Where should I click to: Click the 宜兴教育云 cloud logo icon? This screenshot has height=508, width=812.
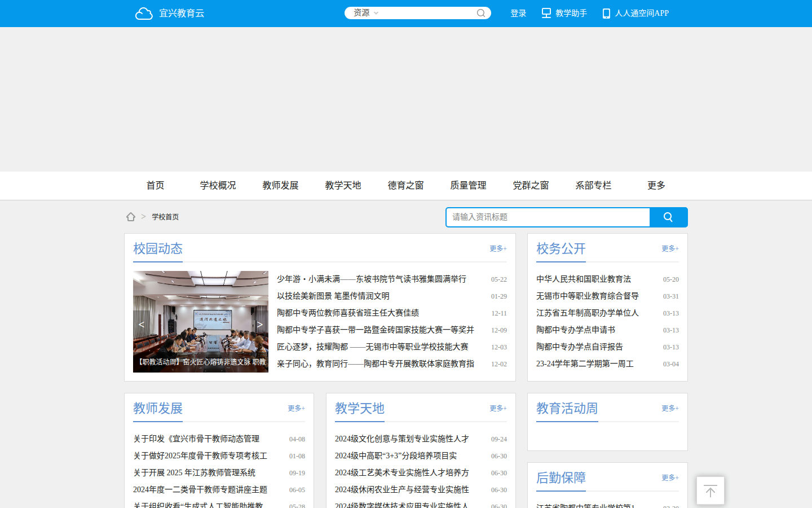coord(144,14)
